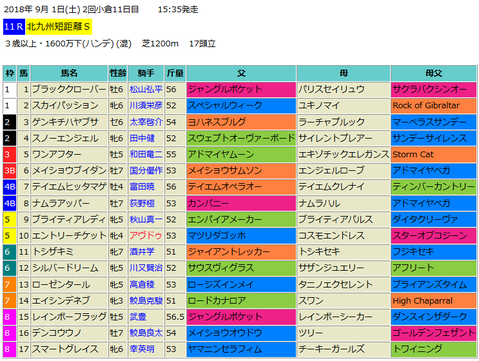Click horse name エントリーチケット
The width and height of the screenshot is (479, 361).
[69, 236]
